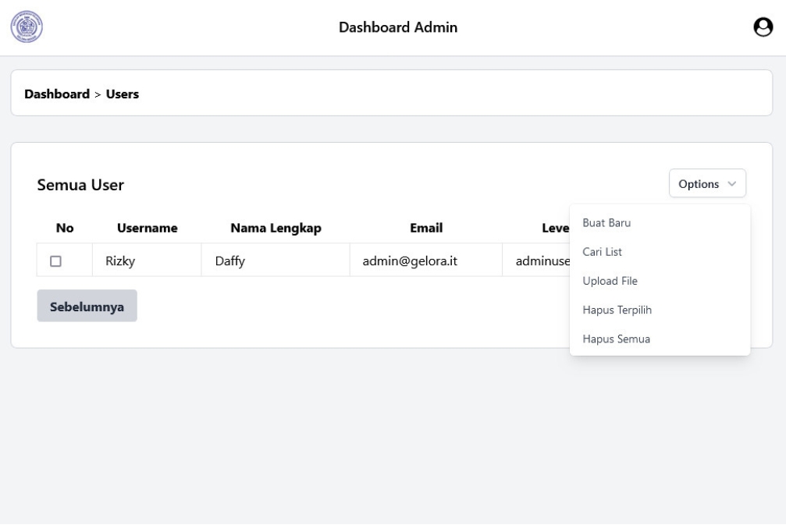786x532 pixels.
Task: Tick the checkbox in Rizky's row
Action: pyautogui.click(x=55, y=261)
